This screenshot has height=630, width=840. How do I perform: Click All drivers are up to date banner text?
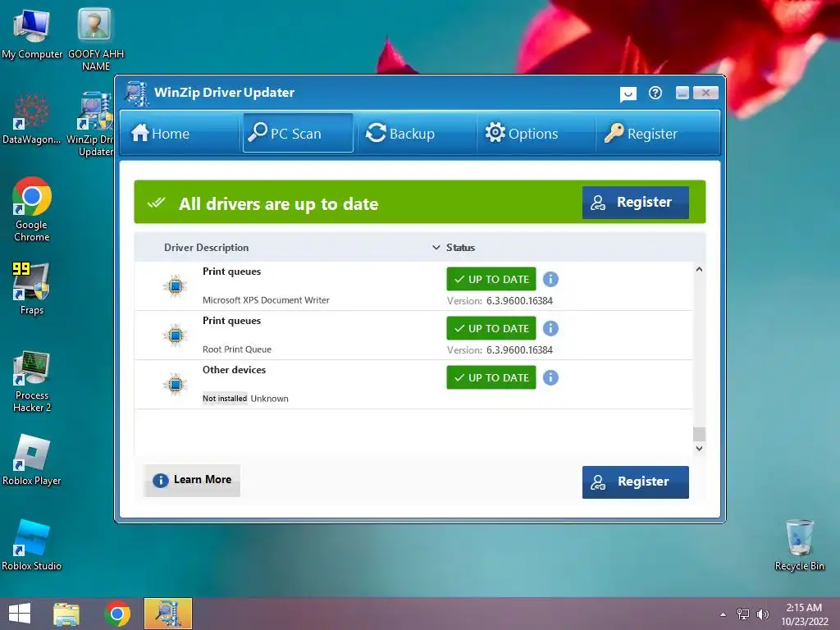click(x=279, y=204)
